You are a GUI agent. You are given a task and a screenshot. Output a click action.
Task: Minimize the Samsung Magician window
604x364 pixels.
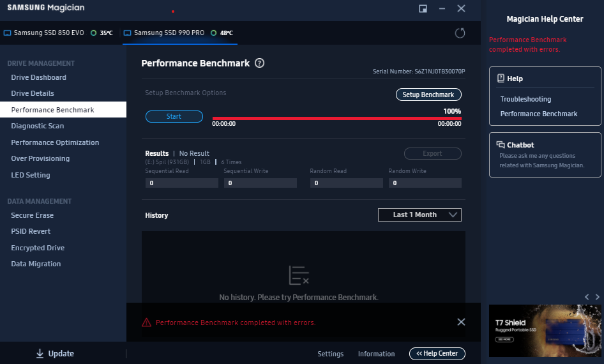442,8
